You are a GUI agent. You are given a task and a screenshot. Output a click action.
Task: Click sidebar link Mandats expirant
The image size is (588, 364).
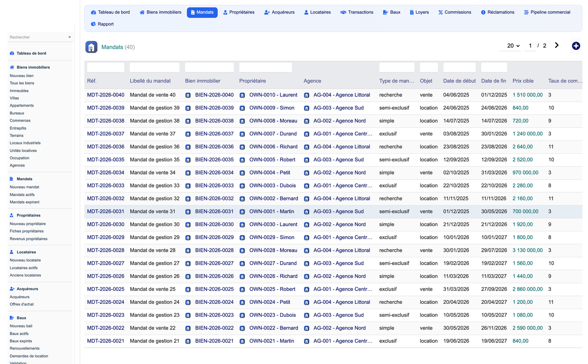click(x=24, y=202)
